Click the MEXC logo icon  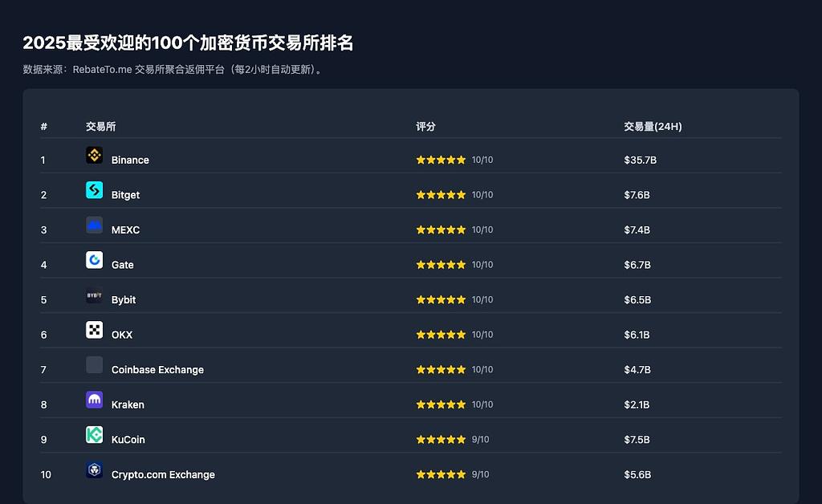click(x=94, y=225)
